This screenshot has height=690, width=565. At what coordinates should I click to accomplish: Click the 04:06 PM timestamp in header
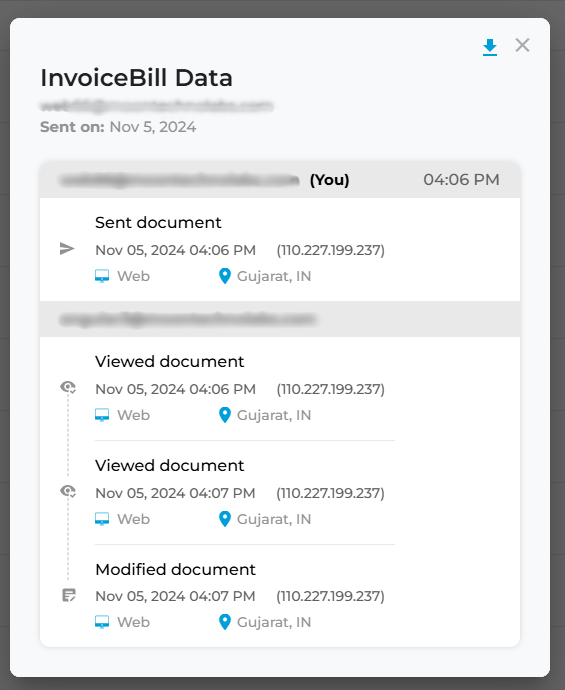coord(461,180)
